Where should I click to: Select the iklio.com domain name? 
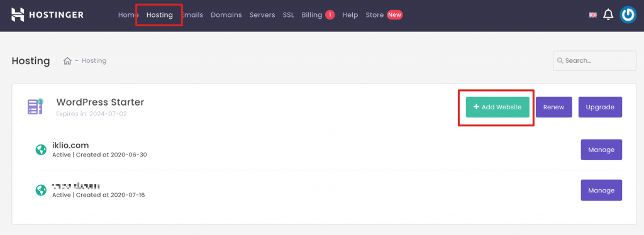(x=70, y=145)
